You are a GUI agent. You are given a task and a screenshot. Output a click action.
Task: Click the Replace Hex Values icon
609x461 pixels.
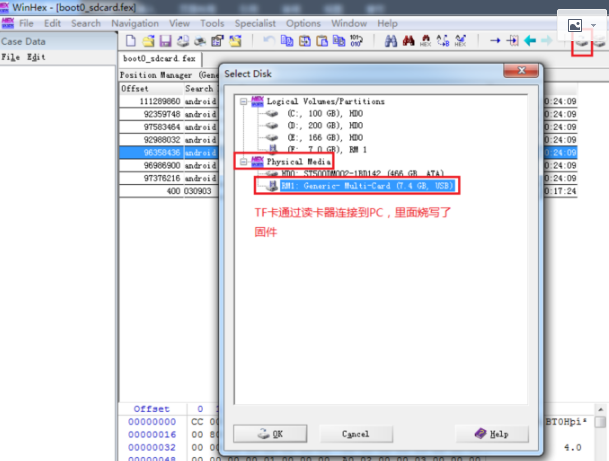tap(460, 40)
